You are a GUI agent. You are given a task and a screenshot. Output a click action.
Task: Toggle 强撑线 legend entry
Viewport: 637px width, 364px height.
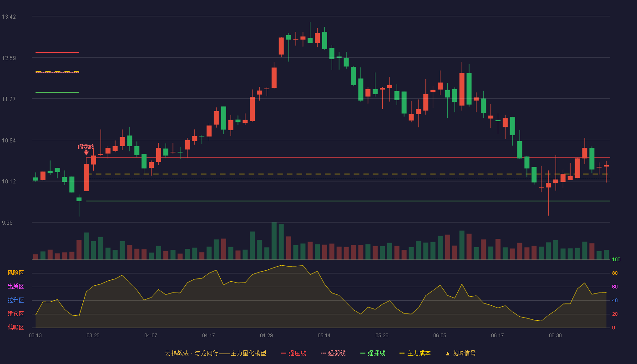(x=373, y=353)
